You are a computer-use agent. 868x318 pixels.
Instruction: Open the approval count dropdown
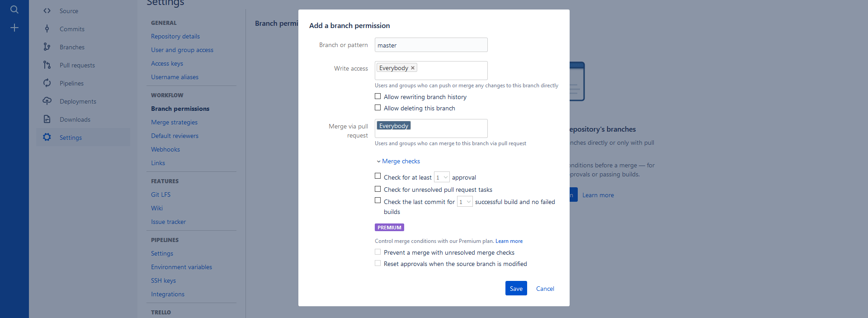click(442, 177)
